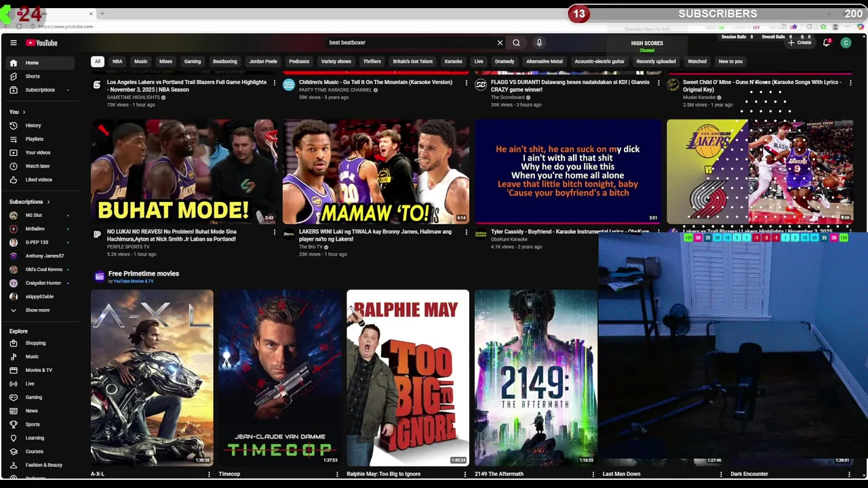Open Subscriptions in the sidebar
868x488 pixels.
click(x=41, y=89)
